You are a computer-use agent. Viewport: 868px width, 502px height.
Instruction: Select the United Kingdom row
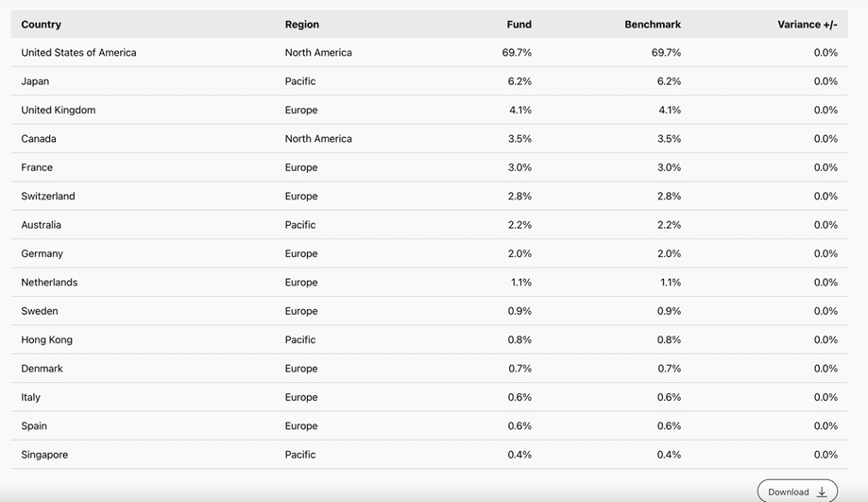59,111
